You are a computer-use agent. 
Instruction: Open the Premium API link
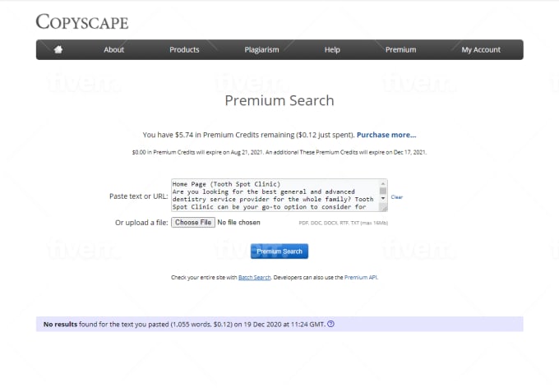point(361,278)
